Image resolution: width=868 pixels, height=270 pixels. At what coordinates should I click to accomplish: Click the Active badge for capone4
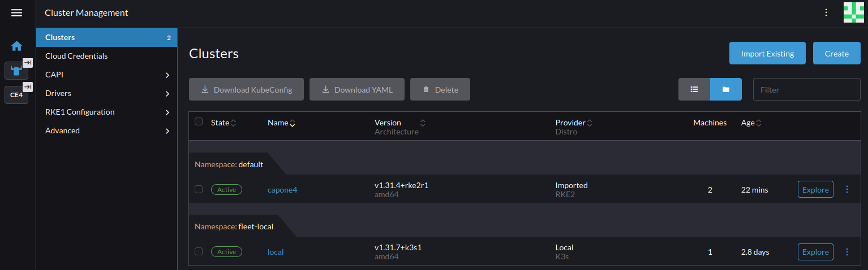coord(226,190)
